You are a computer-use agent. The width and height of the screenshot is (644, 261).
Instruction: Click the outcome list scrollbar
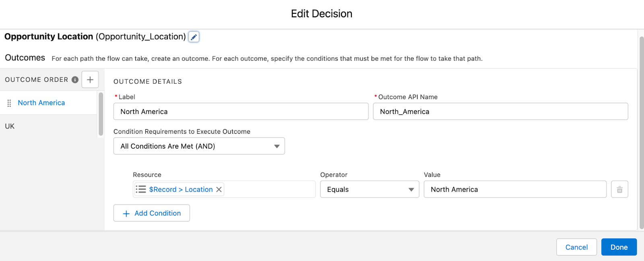pos(101,114)
